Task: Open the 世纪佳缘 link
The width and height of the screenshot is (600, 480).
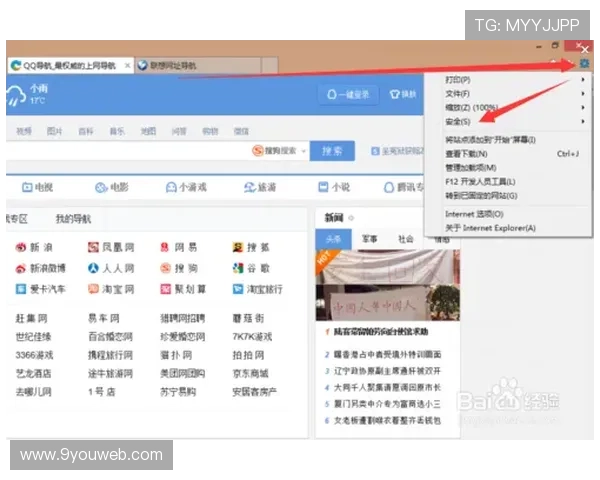Action: pos(34,336)
